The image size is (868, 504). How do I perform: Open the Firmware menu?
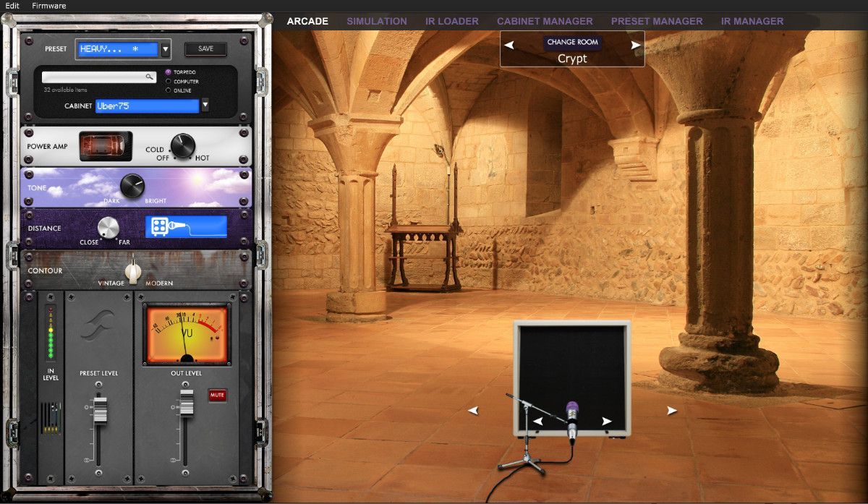point(48,6)
